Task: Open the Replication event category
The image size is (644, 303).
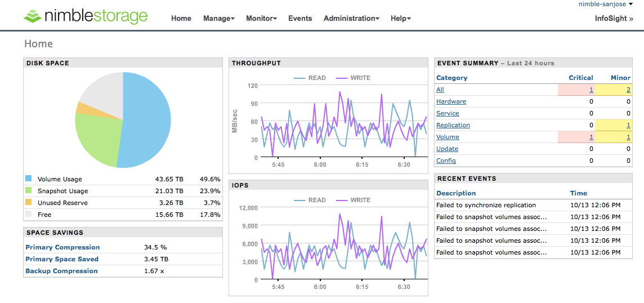Action: tap(453, 125)
